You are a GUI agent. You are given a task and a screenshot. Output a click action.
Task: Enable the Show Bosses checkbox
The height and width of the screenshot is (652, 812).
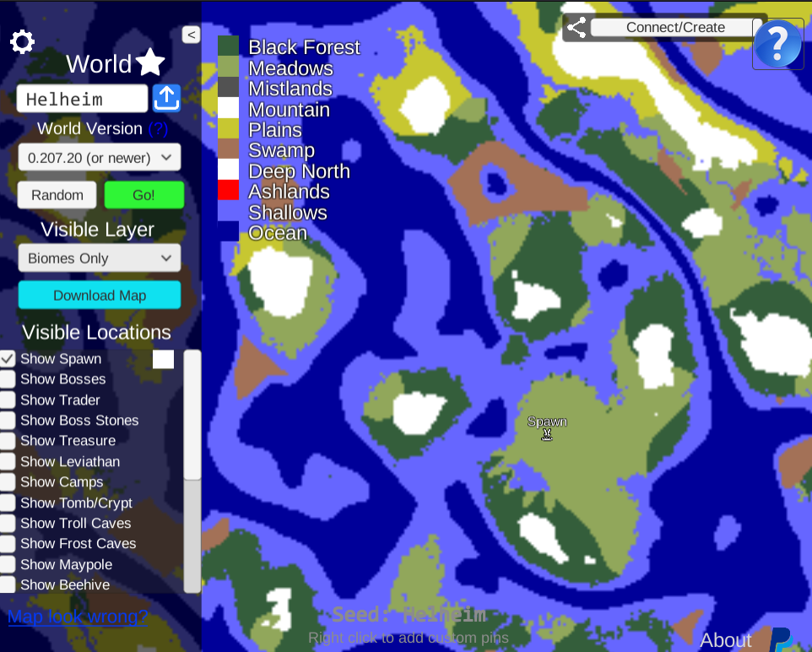8,379
